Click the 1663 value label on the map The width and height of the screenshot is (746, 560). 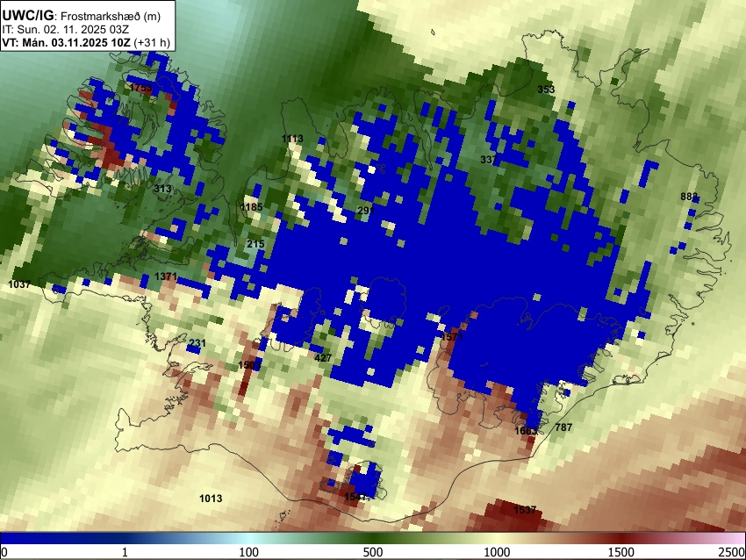526,431
